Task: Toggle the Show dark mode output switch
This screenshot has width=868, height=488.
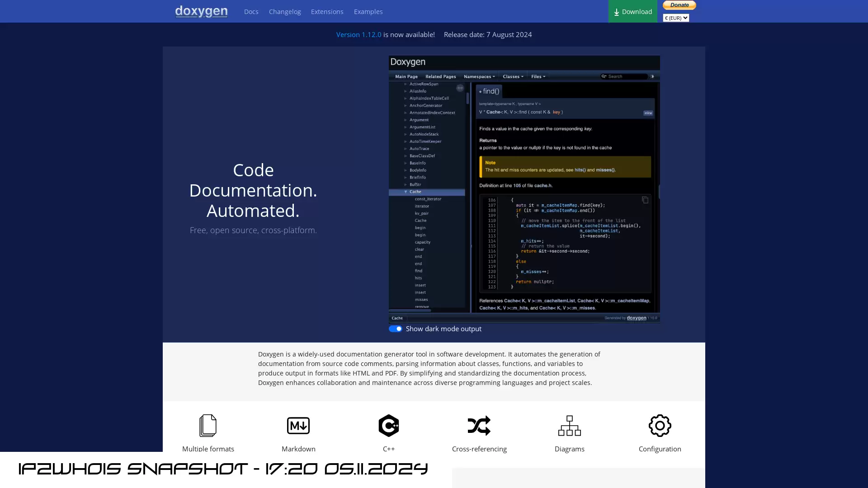Action: point(396,329)
